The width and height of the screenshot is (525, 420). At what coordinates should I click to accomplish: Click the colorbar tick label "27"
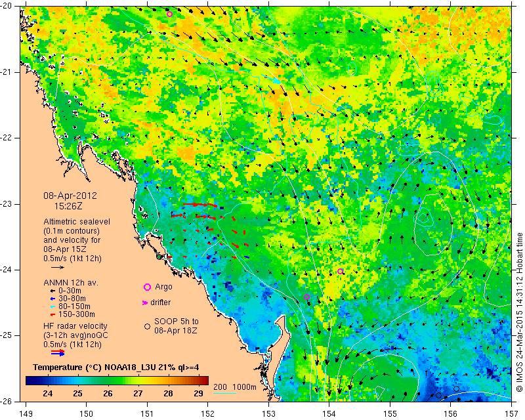(138, 394)
